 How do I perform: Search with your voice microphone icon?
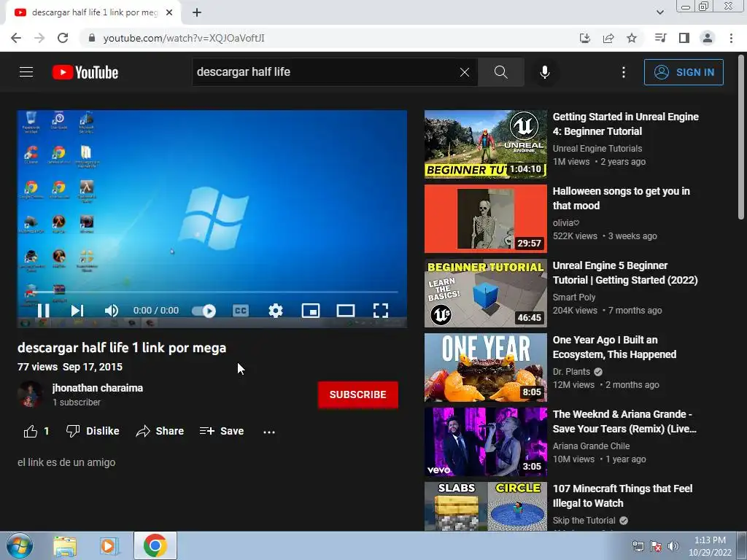(545, 72)
